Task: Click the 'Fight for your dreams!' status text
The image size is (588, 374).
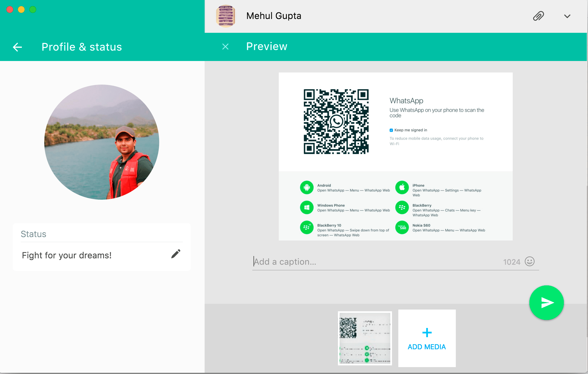Action: pyautogui.click(x=67, y=255)
